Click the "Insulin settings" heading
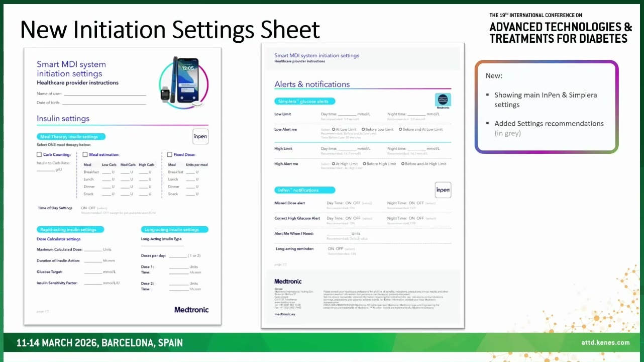This screenshot has height=362, width=644. [x=63, y=119]
